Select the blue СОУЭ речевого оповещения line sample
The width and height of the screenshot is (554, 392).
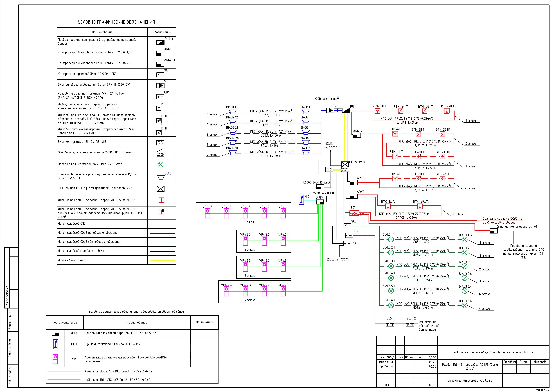[x=162, y=233]
